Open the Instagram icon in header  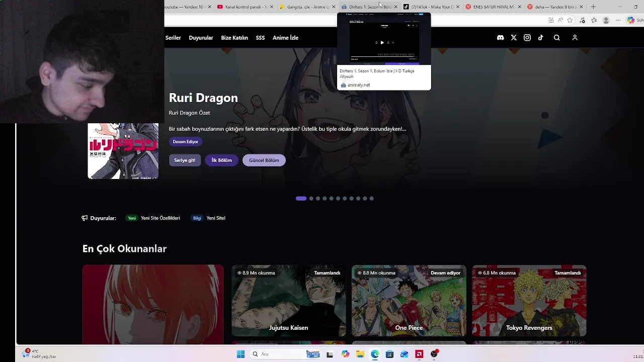click(x=527, y=38)
